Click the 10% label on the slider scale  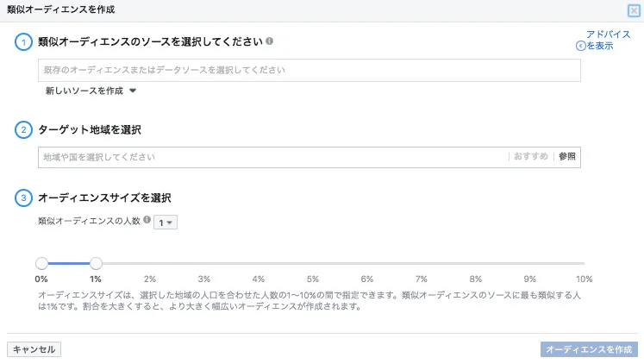tap(584, 279)
